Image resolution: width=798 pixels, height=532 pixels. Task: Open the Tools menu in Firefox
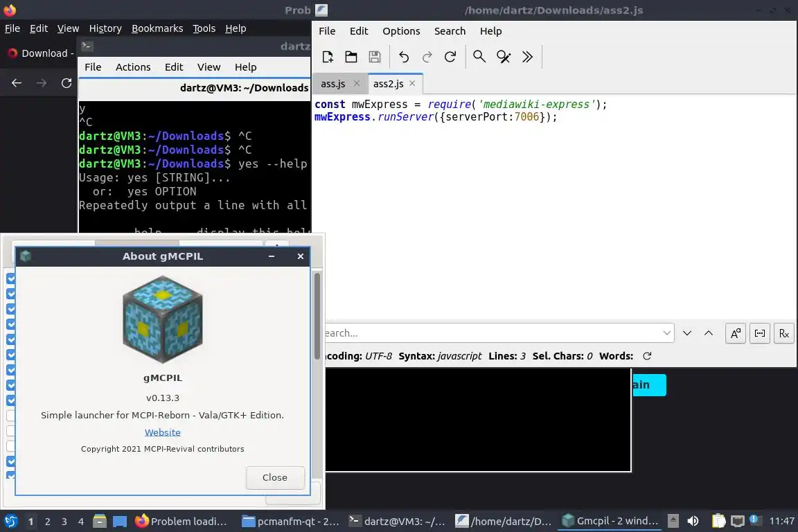pos(204,28)
